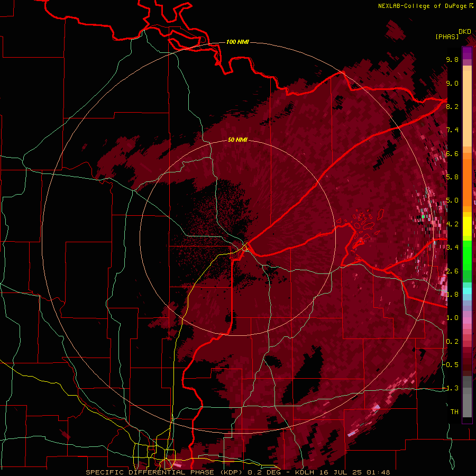This screenshot has height=476, width=476.
Task: Click the DKD units label above the scale
Action: [465, 32]
